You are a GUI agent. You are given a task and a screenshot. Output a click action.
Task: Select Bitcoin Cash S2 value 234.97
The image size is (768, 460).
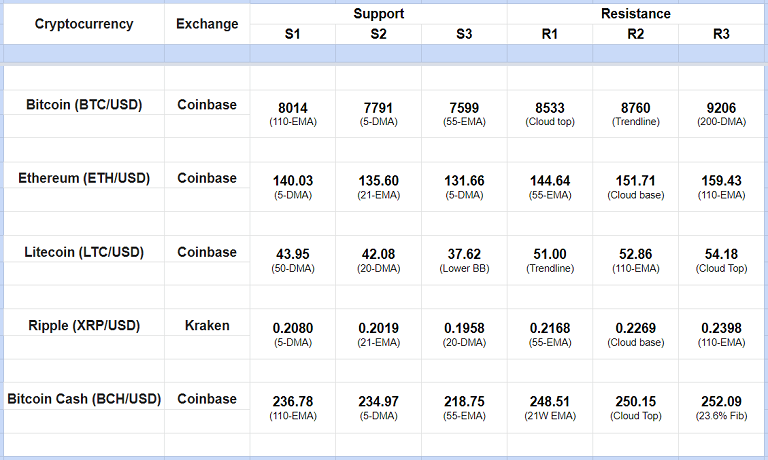click(378, 402)
